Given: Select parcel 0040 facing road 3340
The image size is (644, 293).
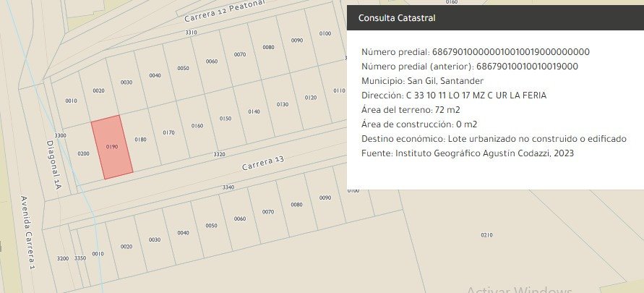Looking at the screenshot, I should click(183, 233).
